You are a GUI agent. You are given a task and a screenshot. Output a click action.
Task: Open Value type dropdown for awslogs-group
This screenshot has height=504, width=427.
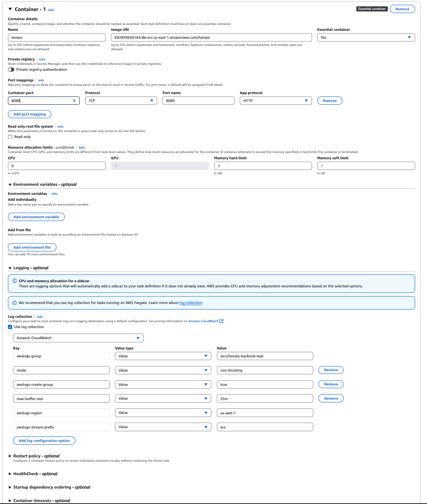[x=163, y=356]
